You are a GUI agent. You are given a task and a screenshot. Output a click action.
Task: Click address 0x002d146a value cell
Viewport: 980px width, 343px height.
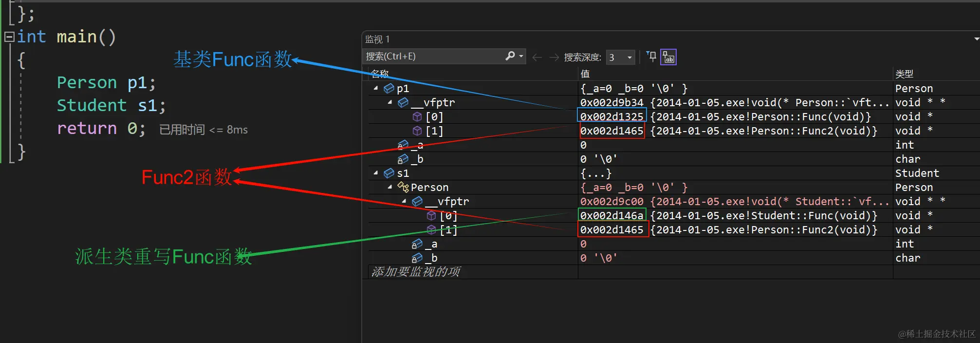(x=612, y=215)
